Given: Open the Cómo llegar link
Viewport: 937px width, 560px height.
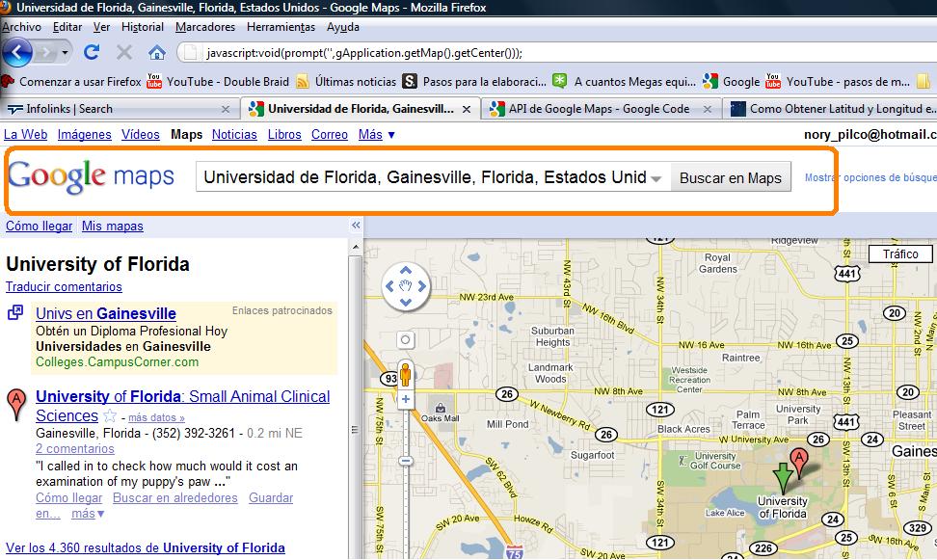Looking at the screenshot, I should (39, 226).
